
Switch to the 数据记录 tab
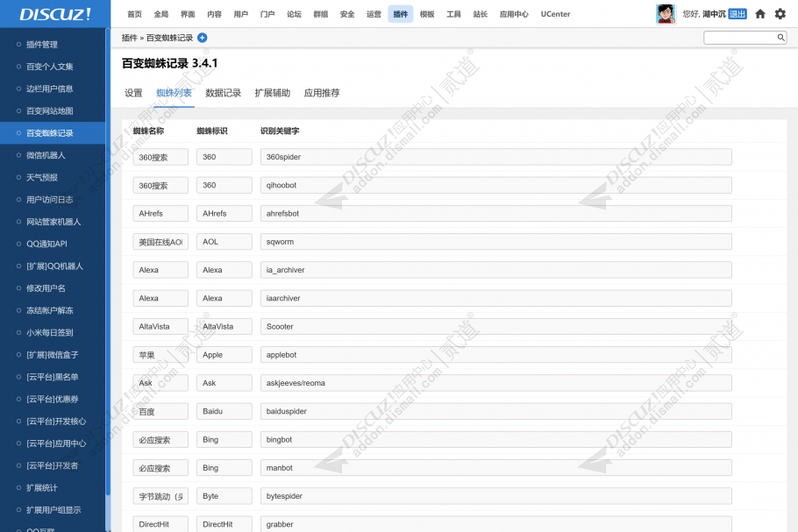tap(223, 93)
